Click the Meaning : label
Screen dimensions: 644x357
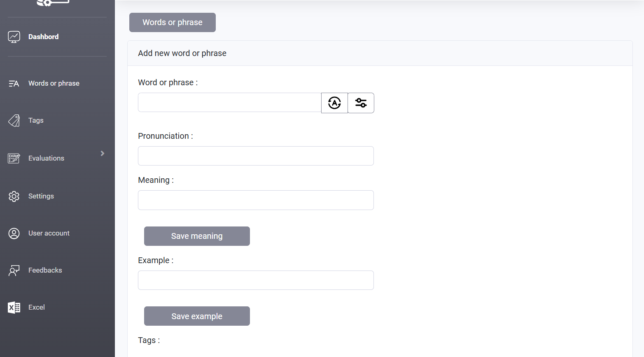pyautogui.click(x=156, y=180)
